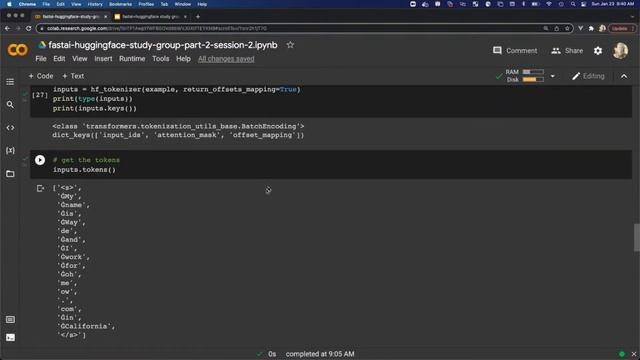
Task: Click the Wi-Fi icon in menu bar
Action: pos(549,4)
